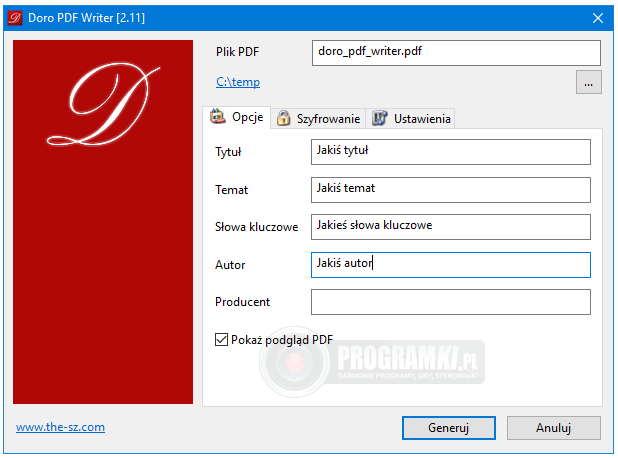This screenshot has height=458, width=618.
Task: Click the padlock icon on Szyfrowanie tab
Action: click(283, 118)
